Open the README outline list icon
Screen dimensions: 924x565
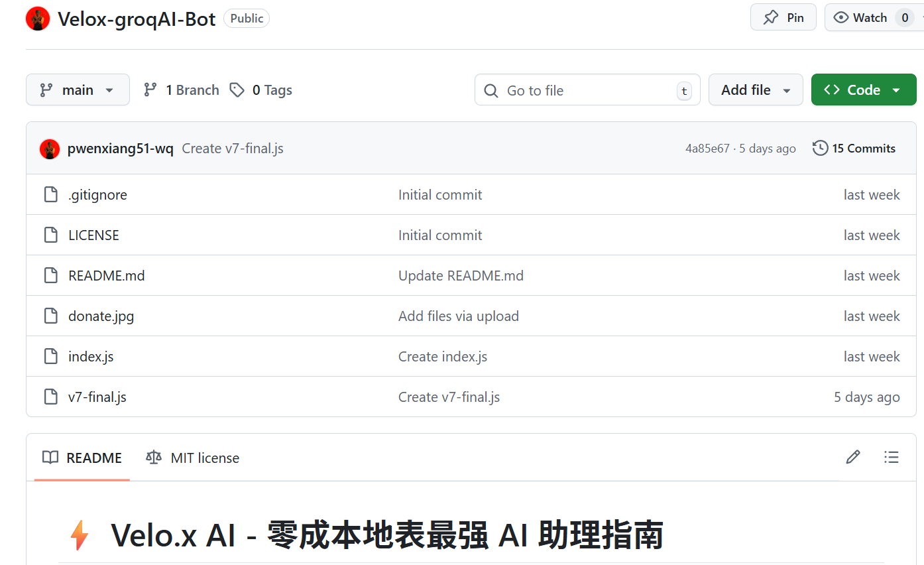892,457
